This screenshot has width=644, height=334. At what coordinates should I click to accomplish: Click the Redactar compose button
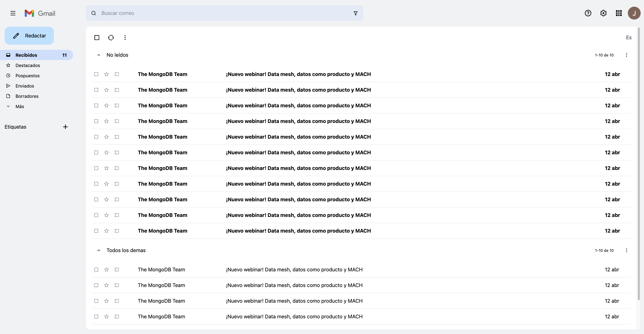[29, 36]
